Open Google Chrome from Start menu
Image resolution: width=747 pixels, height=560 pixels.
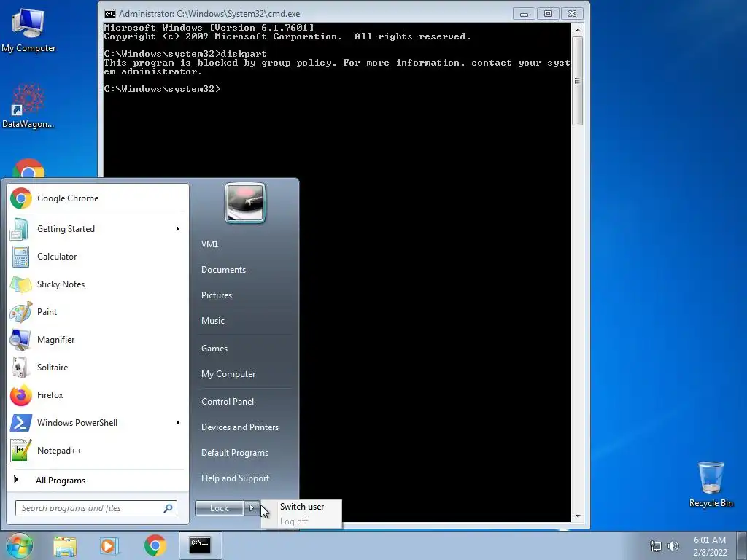[98, 198]
